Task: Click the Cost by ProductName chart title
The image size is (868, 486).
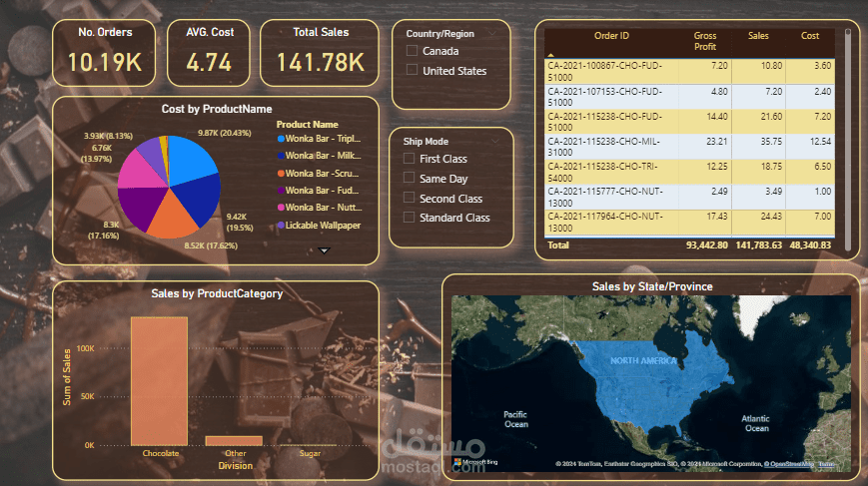Action: (217, 109)
